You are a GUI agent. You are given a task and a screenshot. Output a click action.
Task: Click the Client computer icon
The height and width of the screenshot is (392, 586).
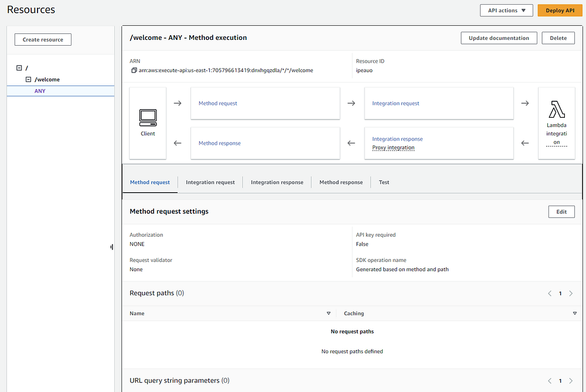pos(148,117)
